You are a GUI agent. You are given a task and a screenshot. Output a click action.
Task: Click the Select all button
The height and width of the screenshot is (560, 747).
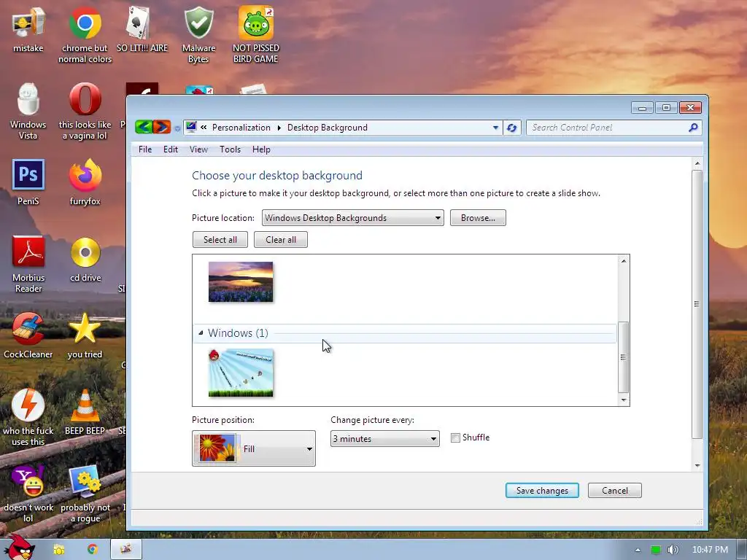(x=220, y=239)
